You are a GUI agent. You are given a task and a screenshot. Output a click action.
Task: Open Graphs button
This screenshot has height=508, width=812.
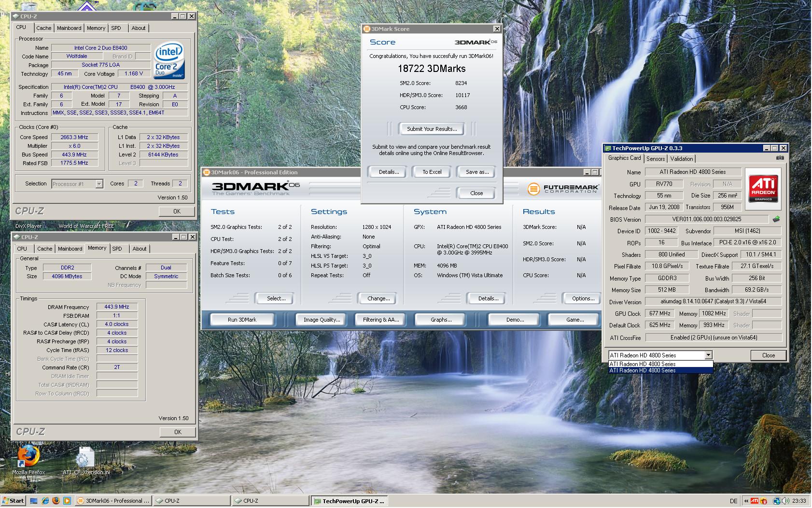pos(441,320)
